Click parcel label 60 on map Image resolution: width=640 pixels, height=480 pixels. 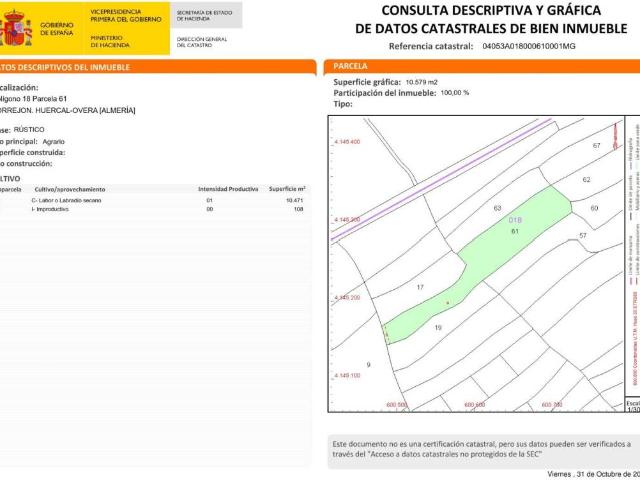pyautogui.click(x=594, y=208)
